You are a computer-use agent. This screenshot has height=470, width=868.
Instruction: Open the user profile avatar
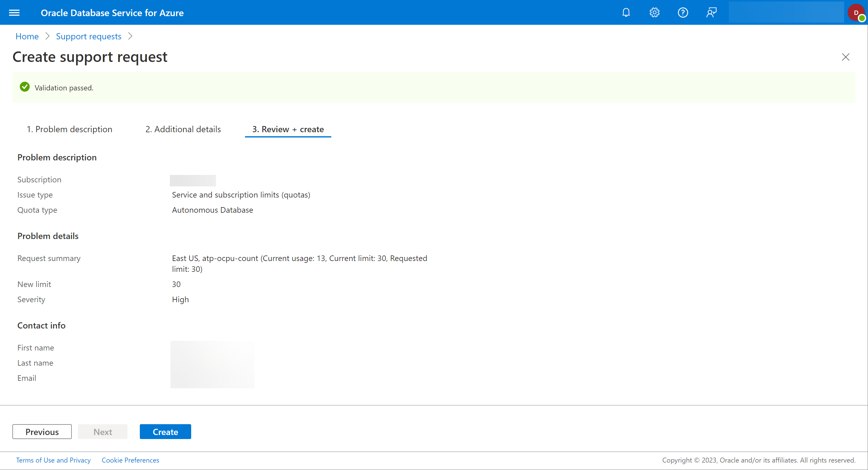[x=856, y=12]
